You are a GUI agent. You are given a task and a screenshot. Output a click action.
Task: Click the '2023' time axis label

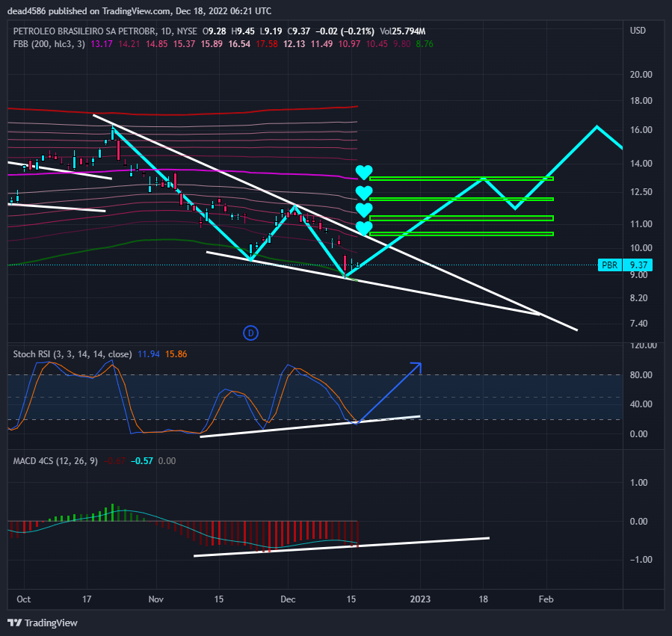pos(420,599)
